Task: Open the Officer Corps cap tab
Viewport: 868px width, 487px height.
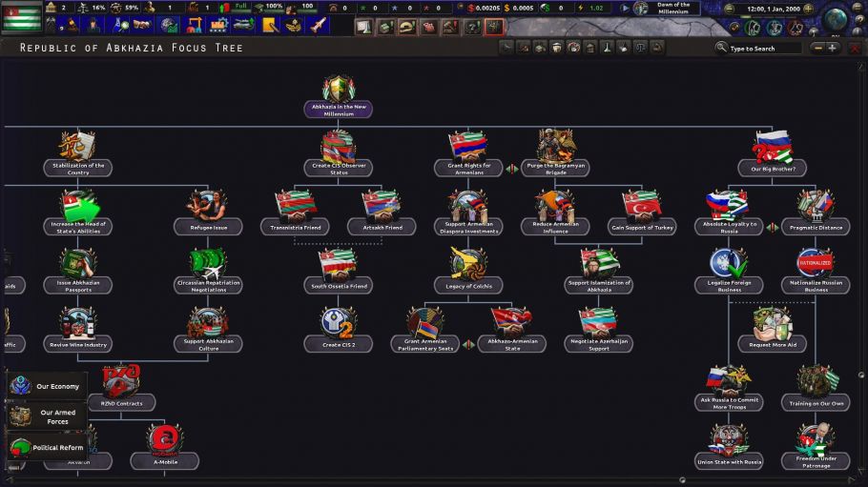Action: (294, 26)
